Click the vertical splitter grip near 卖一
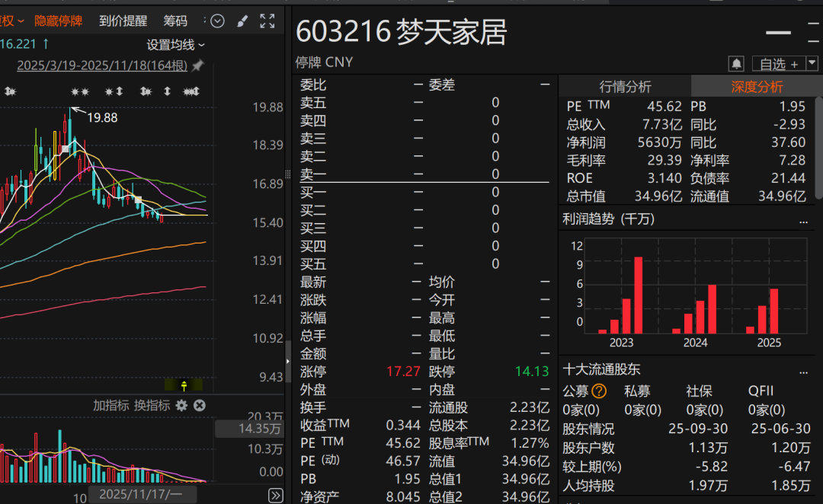This screenshot has height=504, width=823. point(287,174)
